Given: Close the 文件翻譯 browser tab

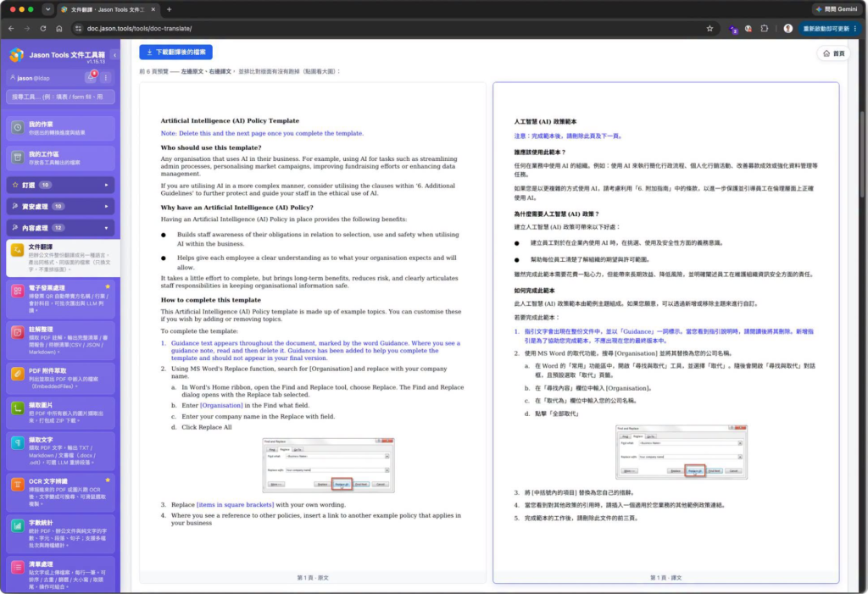Looking at the screenshot, I should (x=153, y=9).
